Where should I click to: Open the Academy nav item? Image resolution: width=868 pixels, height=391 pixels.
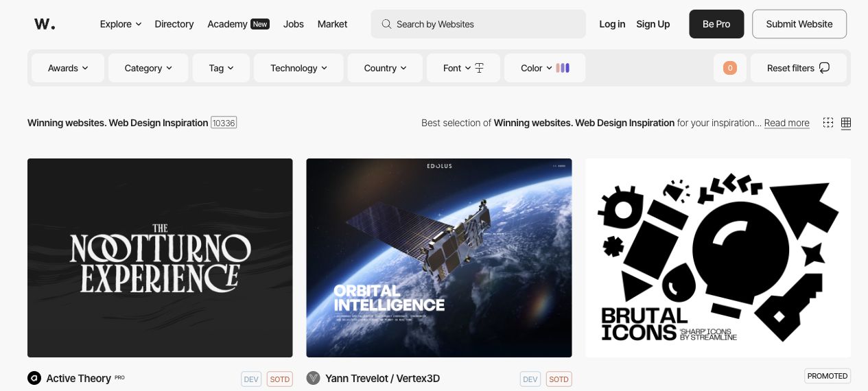(227, 24)
